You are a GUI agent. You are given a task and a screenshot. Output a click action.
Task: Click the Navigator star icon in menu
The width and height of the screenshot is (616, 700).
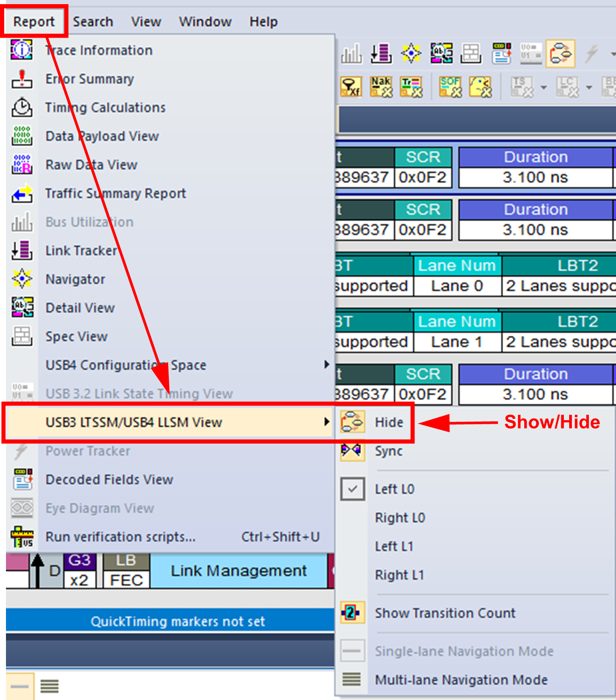tap(22, 279)
